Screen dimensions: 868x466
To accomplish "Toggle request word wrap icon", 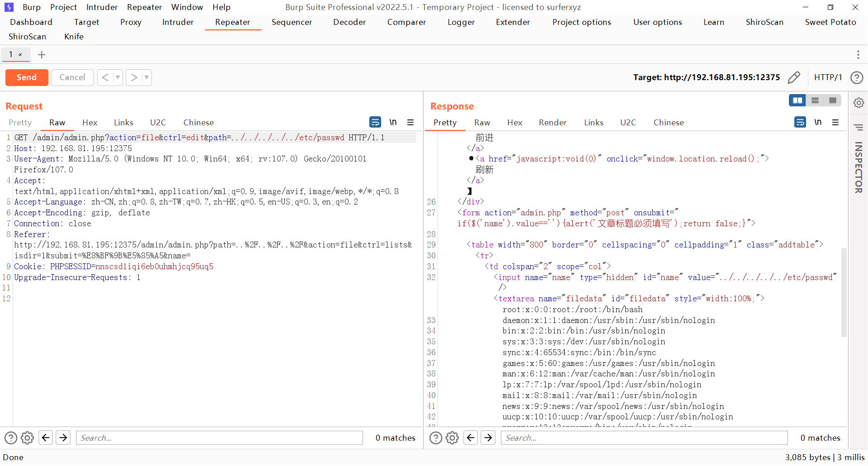I will pyautogui.click(x=375, y=122).
